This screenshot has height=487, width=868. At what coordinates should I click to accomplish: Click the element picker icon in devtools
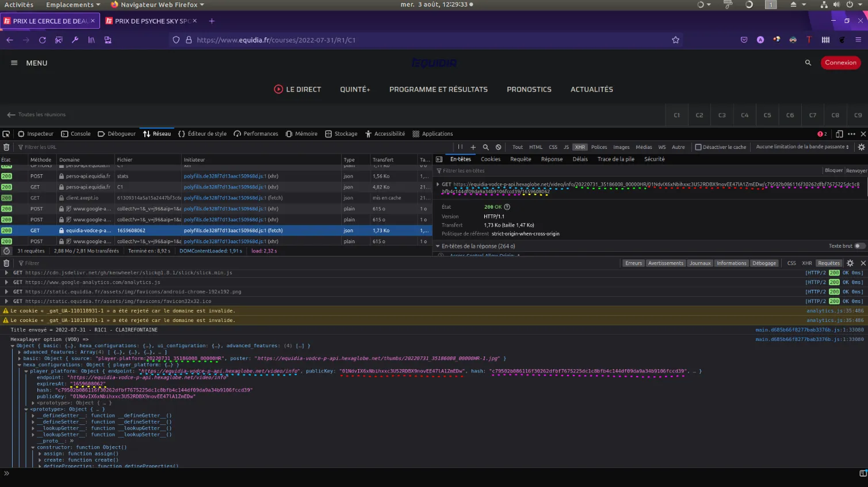(6, 134)
